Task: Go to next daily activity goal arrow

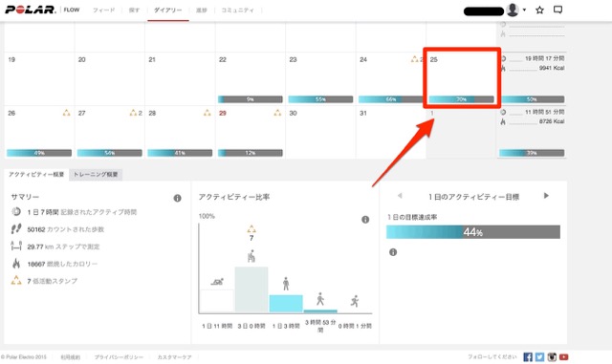Action: (546, 196)
